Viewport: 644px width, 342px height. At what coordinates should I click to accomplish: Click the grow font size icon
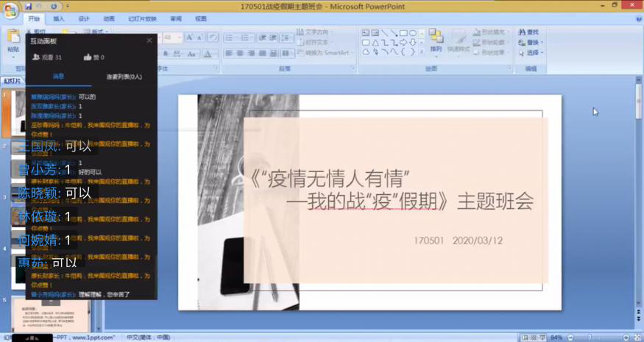click(x=190, y=38)
